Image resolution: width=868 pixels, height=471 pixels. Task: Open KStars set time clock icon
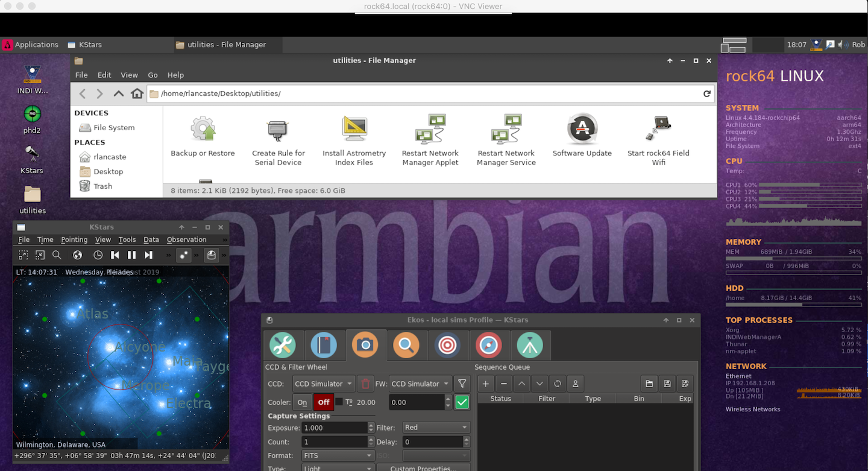[x=98, y=255]
